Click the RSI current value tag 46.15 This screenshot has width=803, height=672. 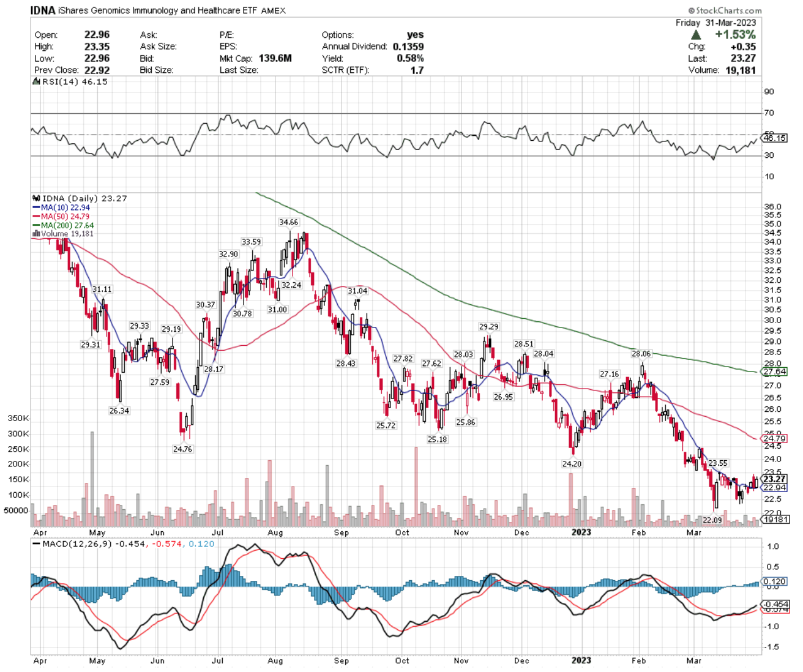(774, 138)
